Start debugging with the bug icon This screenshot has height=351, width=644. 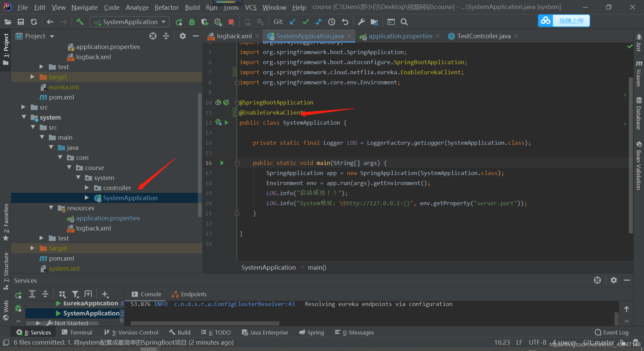192,22
